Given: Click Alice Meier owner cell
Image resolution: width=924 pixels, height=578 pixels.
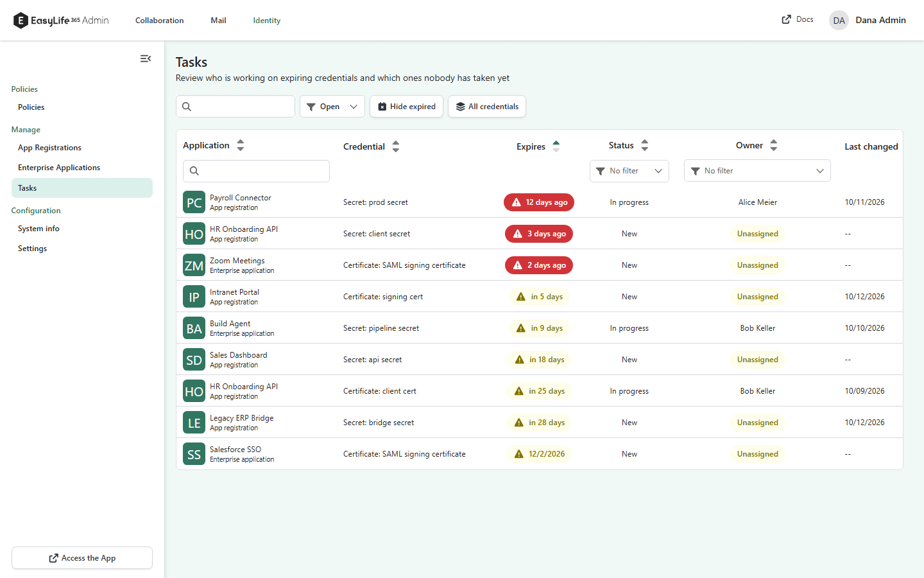Looking at the screenshot, I should (758, 202).
